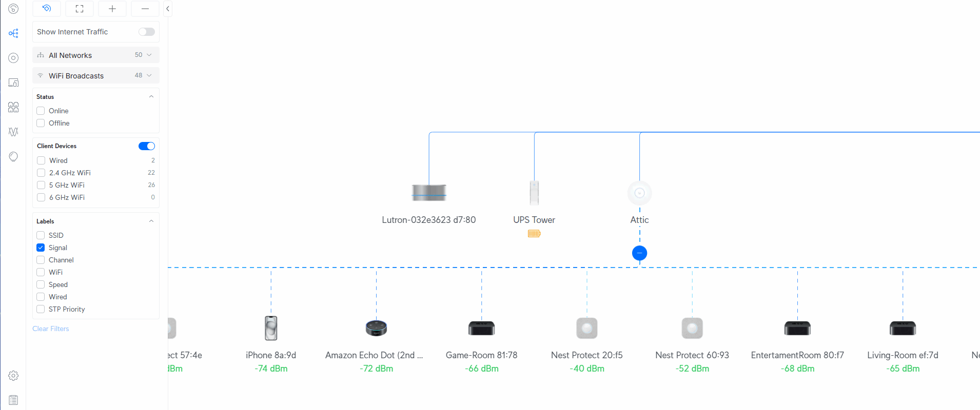980x410 pixels.
Task: Click the Amazon Echo Dot device
Action: coord(376,328)
